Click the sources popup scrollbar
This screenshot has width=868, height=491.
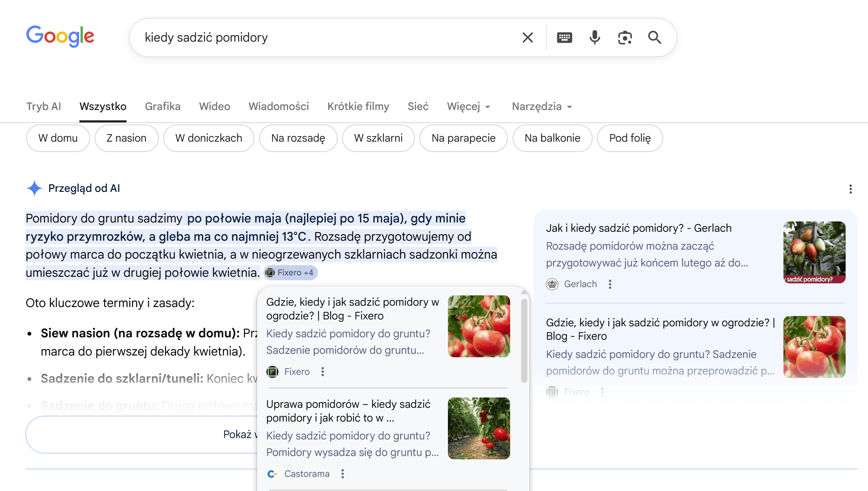[524, 340]
